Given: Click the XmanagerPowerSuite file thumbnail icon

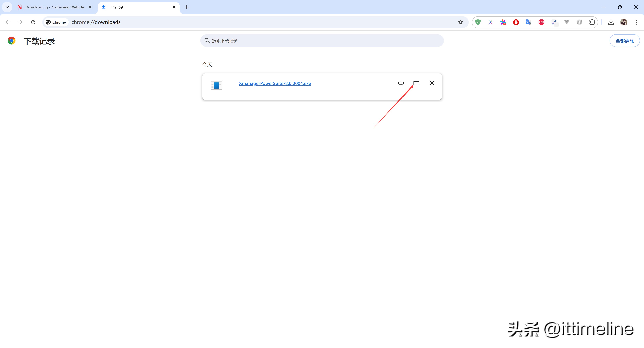Looking at the screenshot, I should tap(216, 85).
